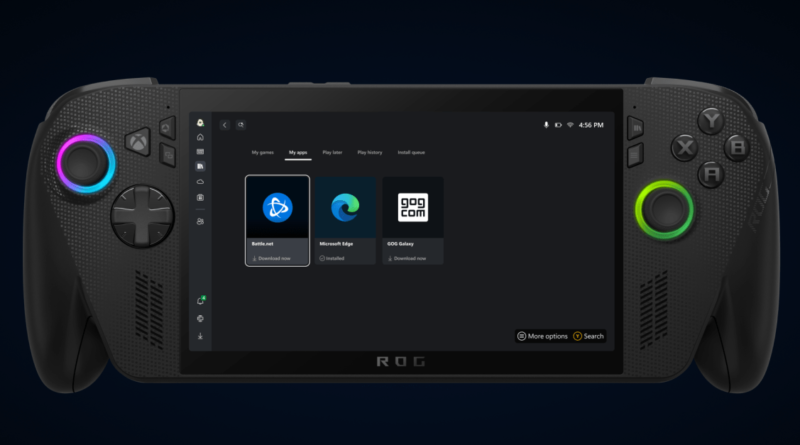The height and width of the screenshot is (445, 800).
Task: Switch to the Play history tab
Action: pos(369,153)
